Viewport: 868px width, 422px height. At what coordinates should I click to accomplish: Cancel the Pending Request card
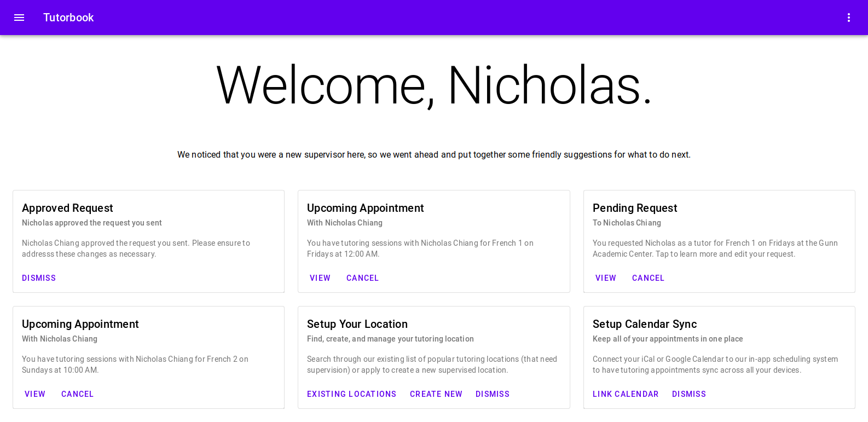[x=648, y=278]
